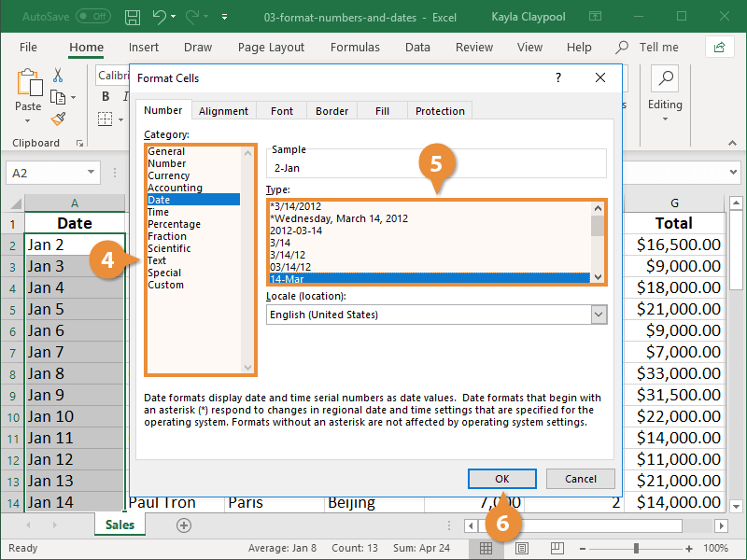
Task: Select the Time category
Action: (158, 212)
